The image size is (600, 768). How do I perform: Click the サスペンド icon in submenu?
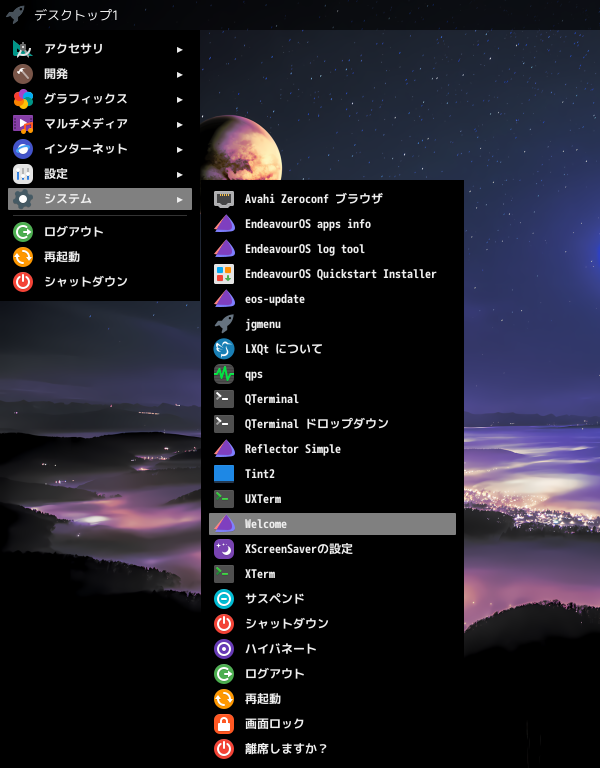click(224, 599)
